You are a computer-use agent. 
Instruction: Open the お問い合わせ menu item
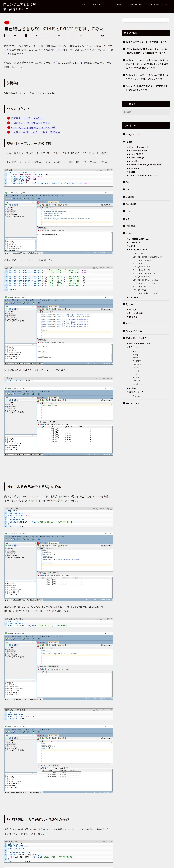pyautogui.click(x=135, y=5)
